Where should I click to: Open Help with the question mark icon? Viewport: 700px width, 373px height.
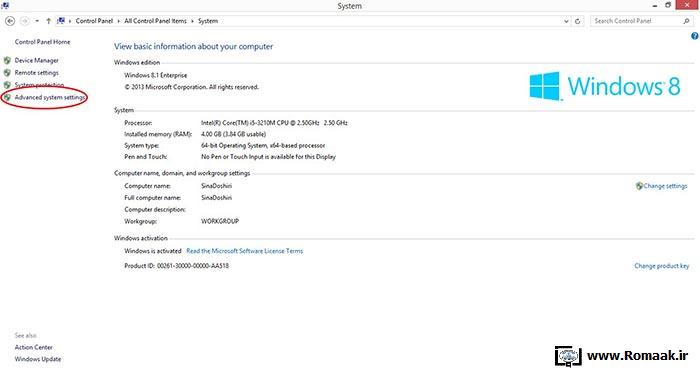pos(695,36)
